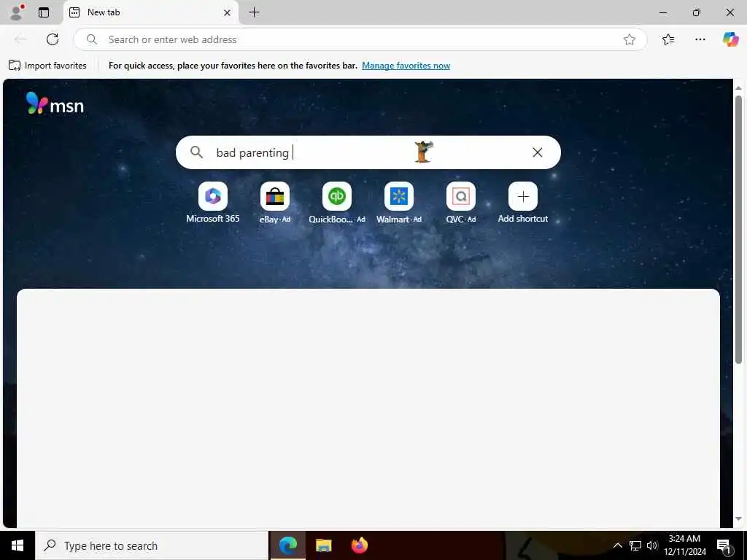Refresh the current page
Viewport: 747px width, 560px height.
click(x=53, y=39)
